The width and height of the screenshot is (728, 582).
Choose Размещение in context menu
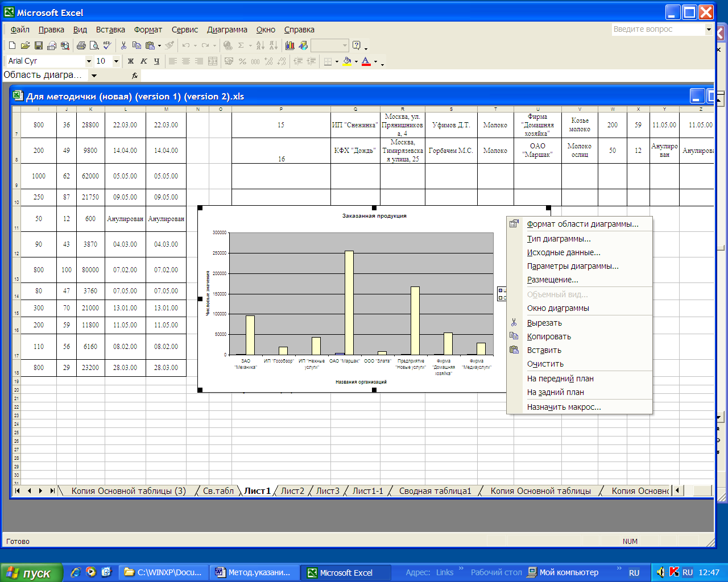pyautogui.click(x=579, y=280)
